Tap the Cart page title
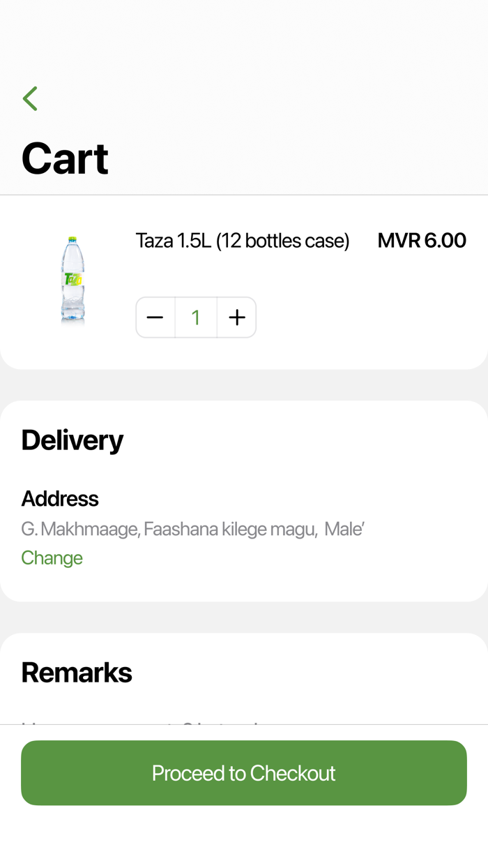Viewport: 488px width, 868px height. [65, 158]
